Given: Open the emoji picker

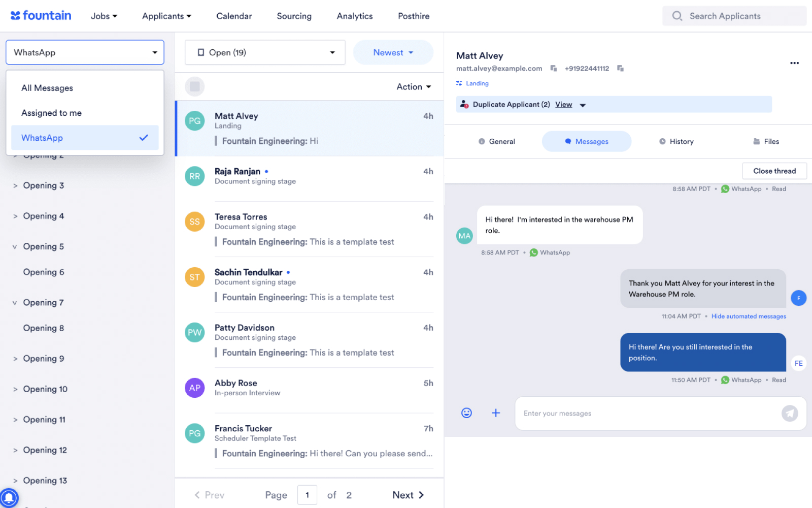Looking at the screenshot, I should pyautogui.click(x=466, y=413).
